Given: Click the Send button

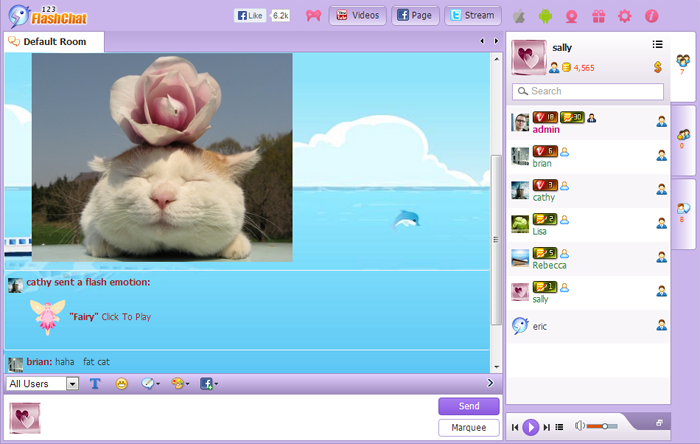Looking at the screenshot, I should (x=468, y=406).
